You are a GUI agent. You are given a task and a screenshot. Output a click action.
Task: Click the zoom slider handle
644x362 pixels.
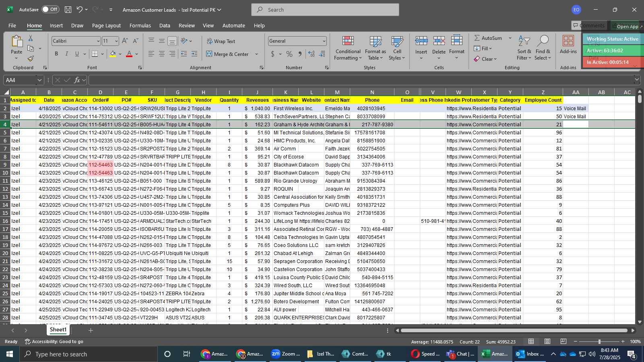pyautogui.click(x=599, y=341)
